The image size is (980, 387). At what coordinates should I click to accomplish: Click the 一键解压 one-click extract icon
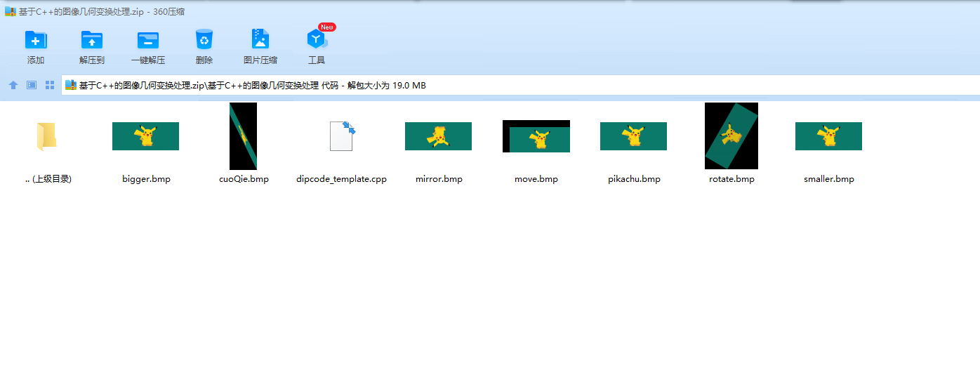pyautogui.click(x=148, y=39)
